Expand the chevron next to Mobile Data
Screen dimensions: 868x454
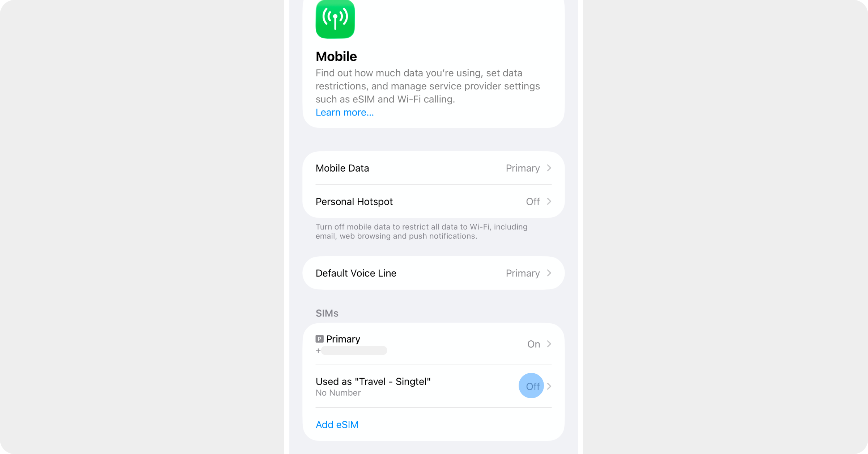[x=549, y=168]
